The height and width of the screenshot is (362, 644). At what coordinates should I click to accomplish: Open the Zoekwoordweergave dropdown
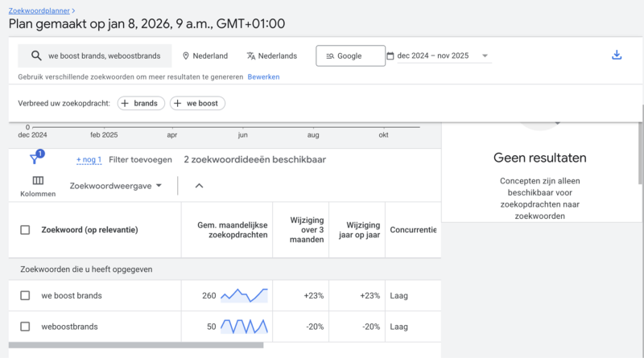pyautogui.click(x=116, y=186)
